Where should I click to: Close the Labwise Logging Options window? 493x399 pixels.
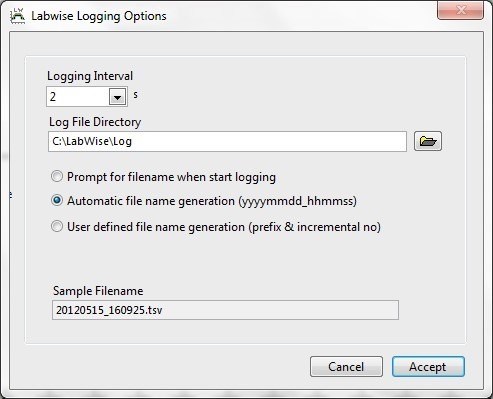pyautogui.click(x=460, y=10)
